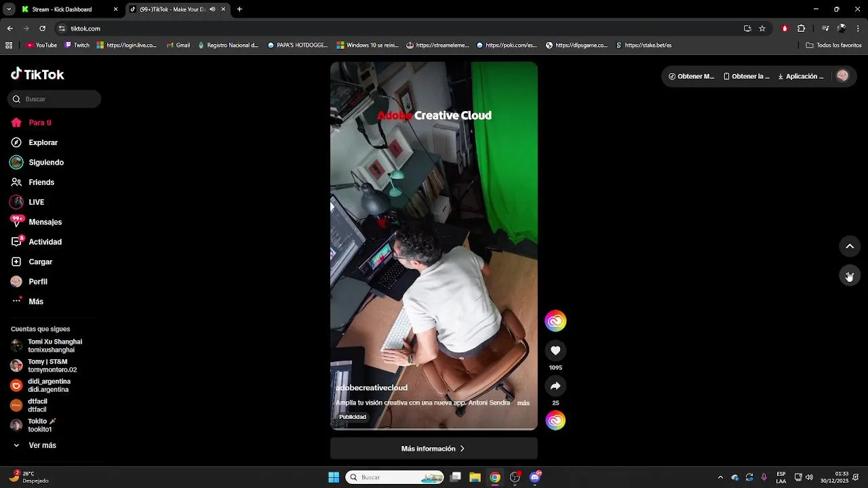Open adobecreativecloud username on video
The width and height of the screenshot is (868, 488).
[371, 388]
